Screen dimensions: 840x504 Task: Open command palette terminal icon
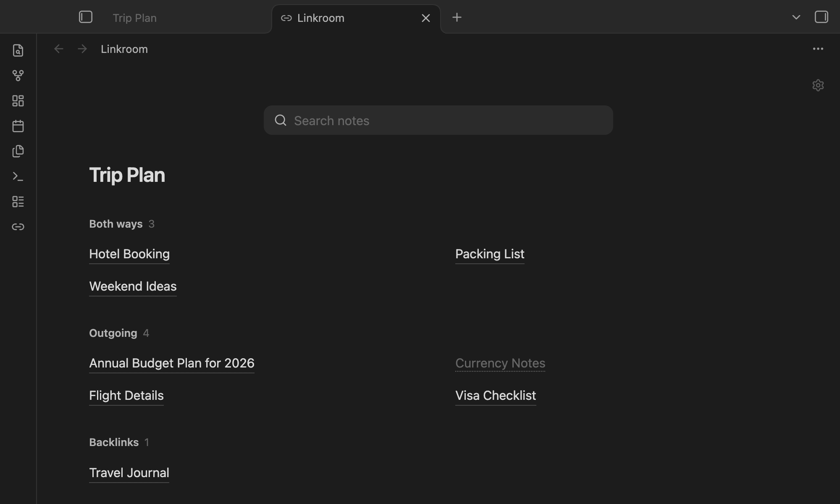(x=18, y=176)
